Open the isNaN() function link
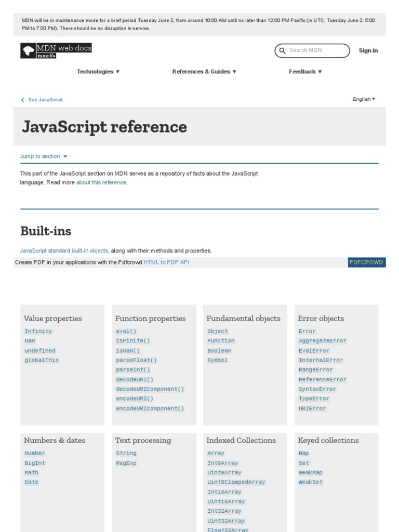The width and height of the screenshot is (399, 532). (128, 351)
